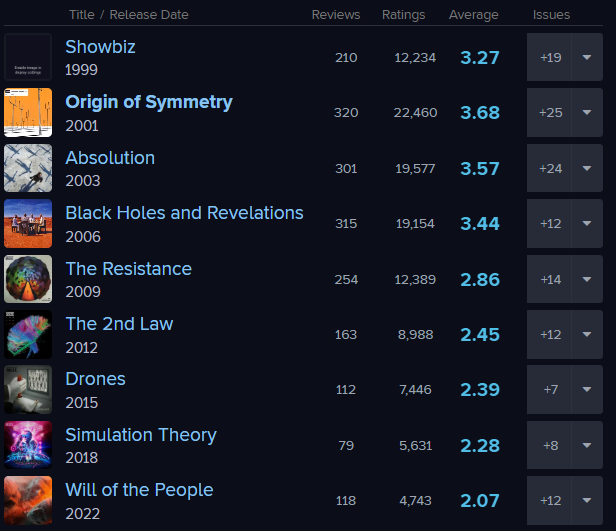This screenshot has height=531, width=616.
Task: Click Simulation Theory cover thumbnail
Action: pos(28,445)
